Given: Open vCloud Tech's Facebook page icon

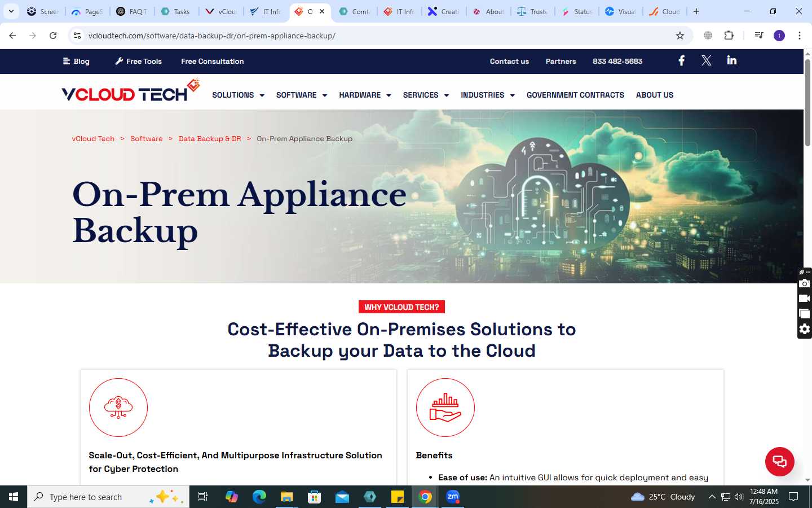Looking at the screenshot, I should point(681,61).
